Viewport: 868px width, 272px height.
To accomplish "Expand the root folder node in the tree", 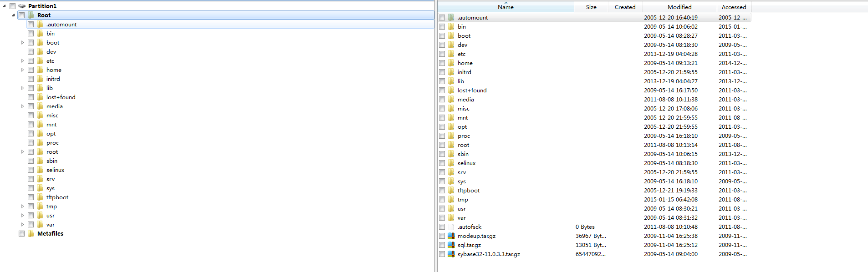I will tap(22, 151).
